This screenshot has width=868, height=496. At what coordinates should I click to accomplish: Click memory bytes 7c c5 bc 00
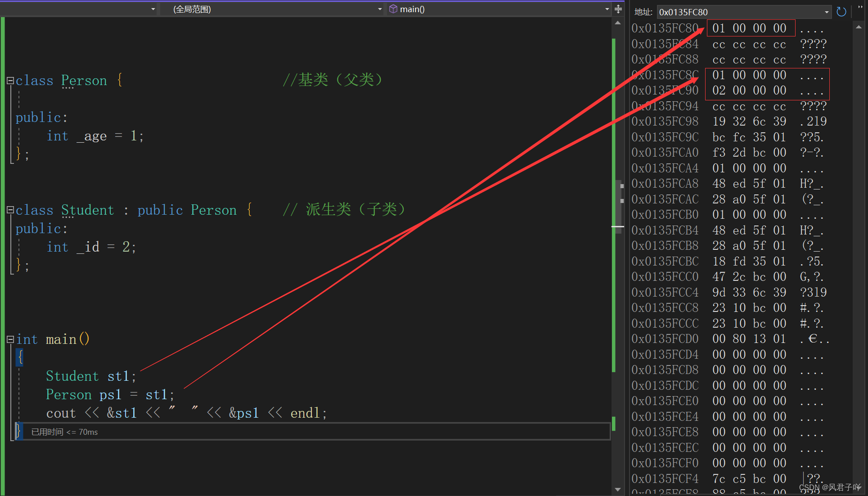tap(749, 479)
